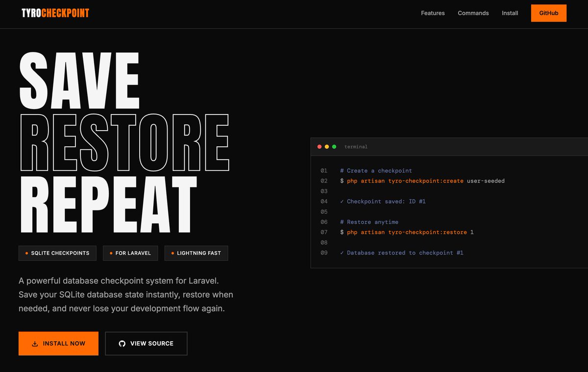Image resolution: width=588 pixels, height=372 pixels.
Task: Open the Features nav link
Action: pyautogui.click(x=433, y=13)
